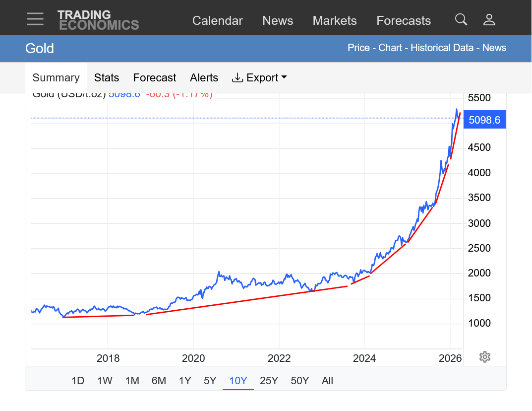Click the 5098.6 current price label
This screenshot has width=532, height=411.
coord(484,120)
